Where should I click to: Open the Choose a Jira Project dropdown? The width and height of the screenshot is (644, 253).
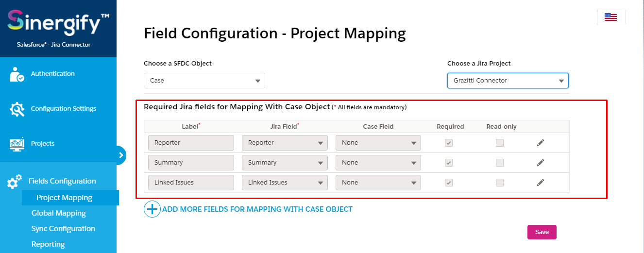508,81
